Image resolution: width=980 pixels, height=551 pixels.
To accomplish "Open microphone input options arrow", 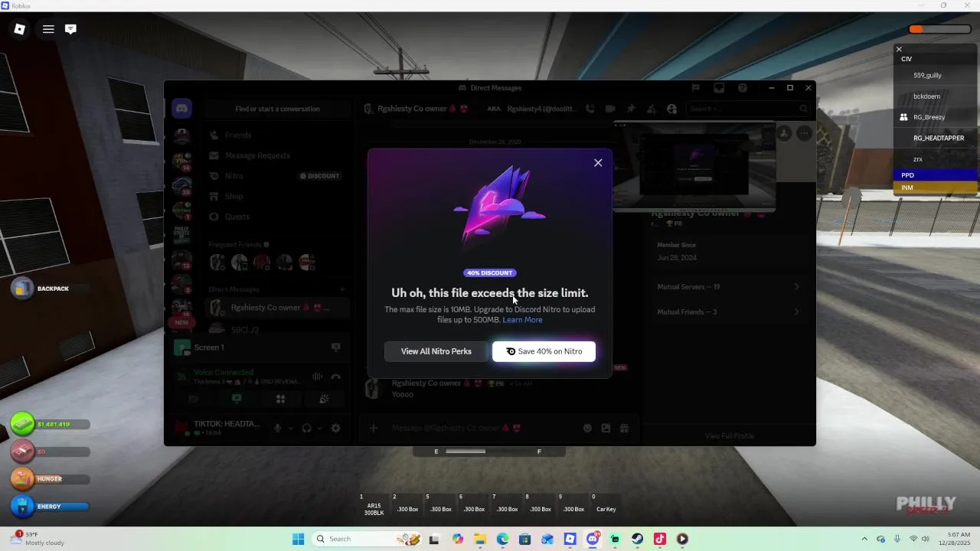I will (290, 429).
